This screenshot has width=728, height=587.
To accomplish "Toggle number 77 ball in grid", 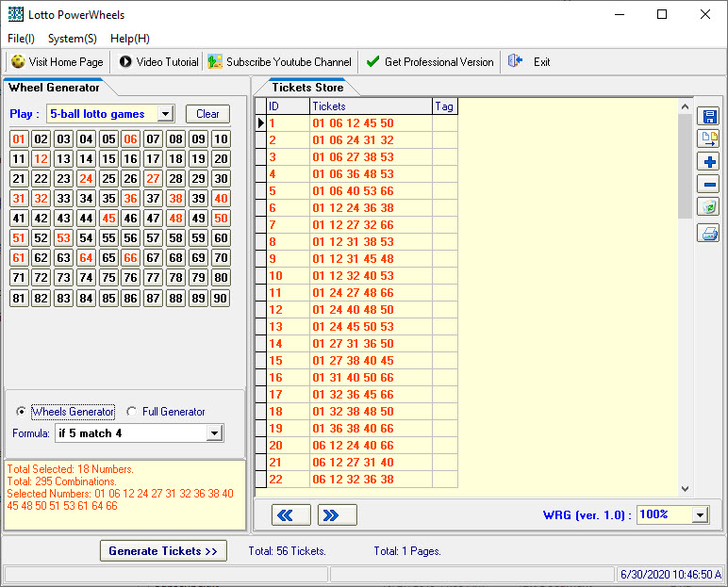I will pyautogui.click(x=153, y=278).
